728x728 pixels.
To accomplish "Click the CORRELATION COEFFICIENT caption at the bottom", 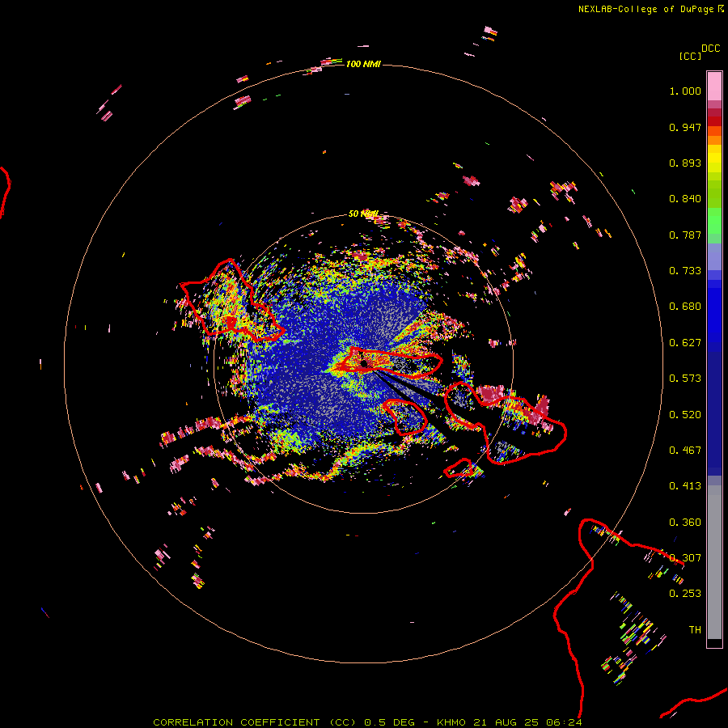I will [367, 722].
